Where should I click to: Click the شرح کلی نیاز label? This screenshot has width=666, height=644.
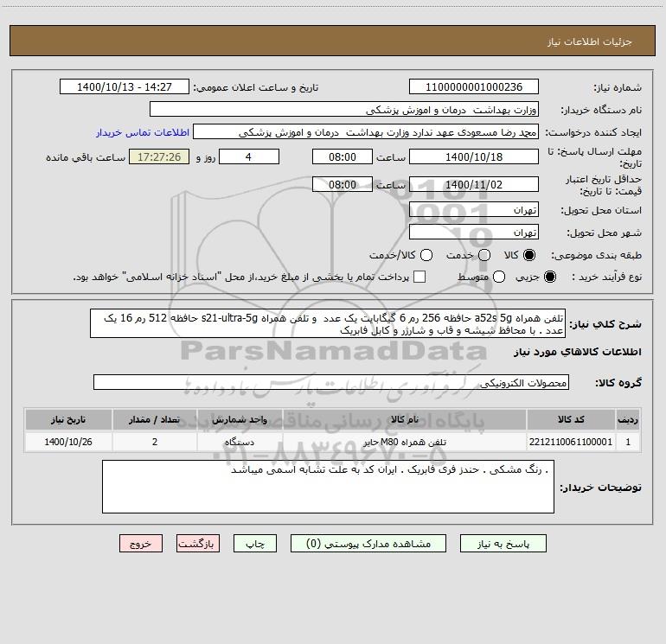tap(605, 324)
